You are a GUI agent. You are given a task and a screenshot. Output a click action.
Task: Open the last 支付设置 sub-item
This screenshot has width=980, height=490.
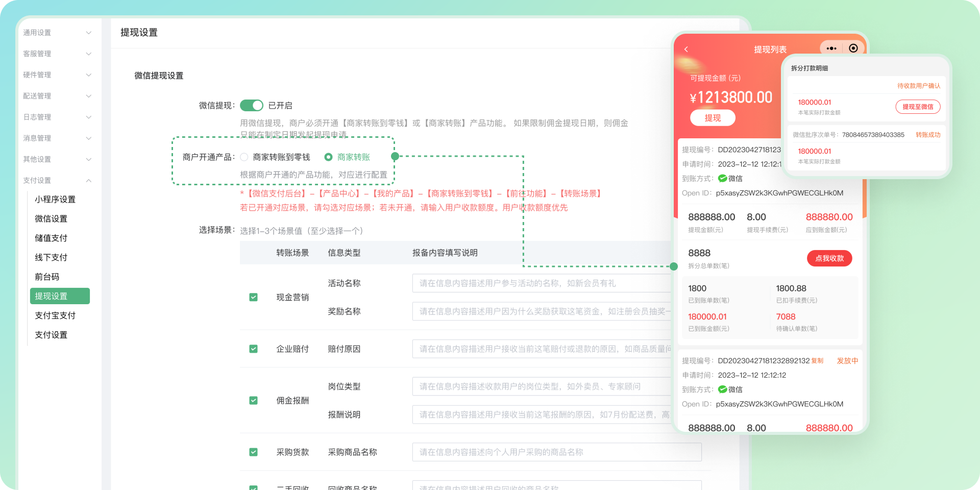(51, 335)
